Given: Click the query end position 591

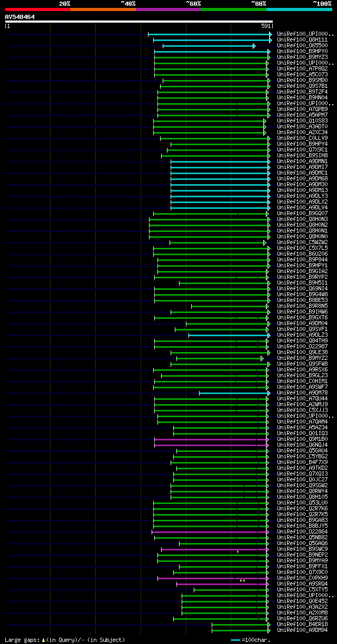Looking at the screenshot, I should (x=266, y=26).
